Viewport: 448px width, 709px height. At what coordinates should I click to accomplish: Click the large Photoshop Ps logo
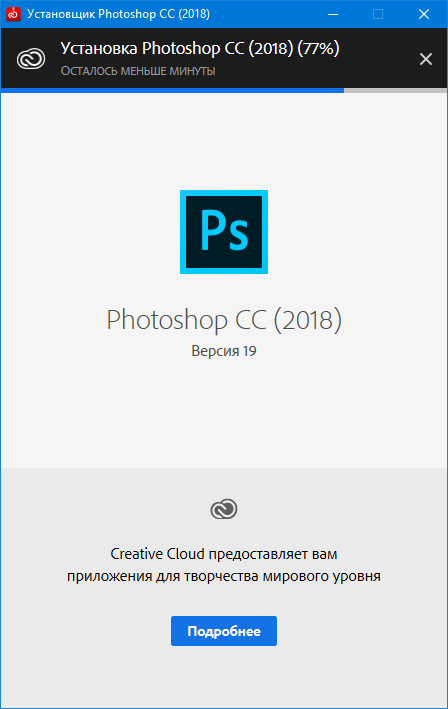pos(224,232)
